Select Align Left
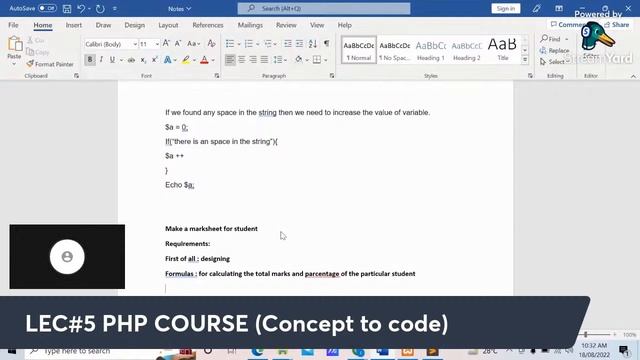Viewport: 640px width, 360px height. coord(230,60)
